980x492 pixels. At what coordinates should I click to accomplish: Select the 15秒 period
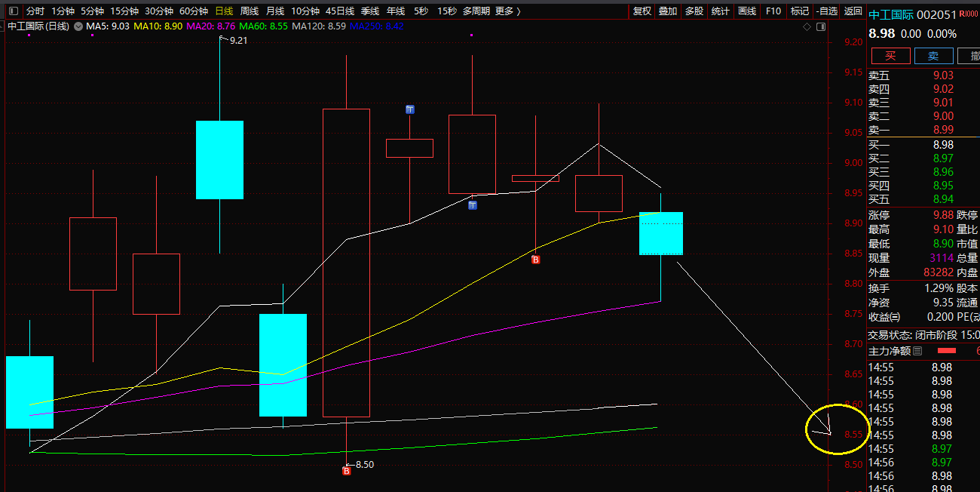click(447, 11)
